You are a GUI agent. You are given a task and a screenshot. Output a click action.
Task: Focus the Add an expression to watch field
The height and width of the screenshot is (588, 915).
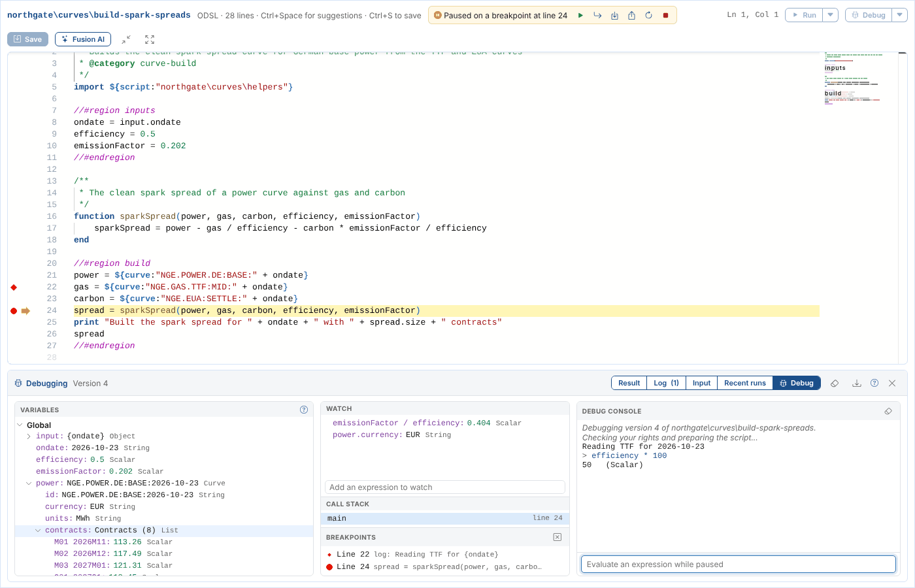click(x=445, y=487)
